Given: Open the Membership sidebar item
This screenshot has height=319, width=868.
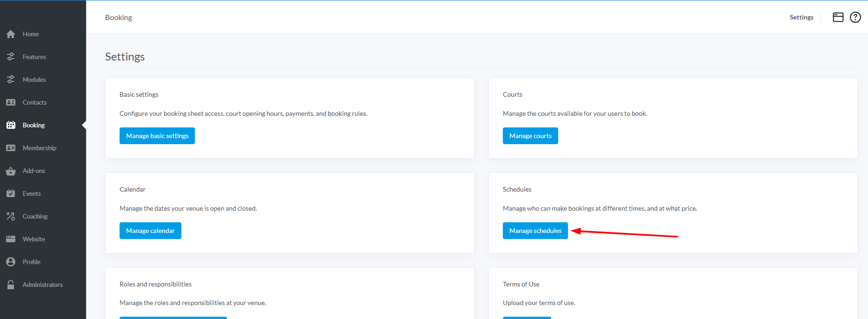Looking at the screenshot, I should click(x=39, y=148).
